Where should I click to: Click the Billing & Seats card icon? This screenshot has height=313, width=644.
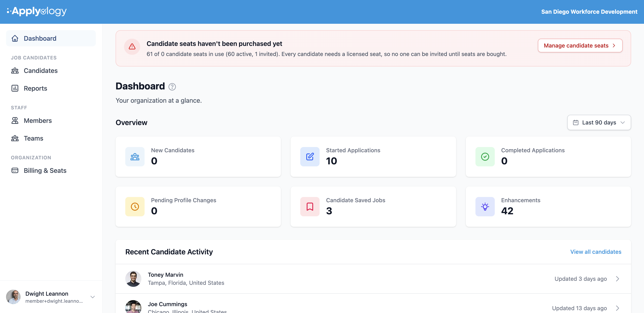15,171
